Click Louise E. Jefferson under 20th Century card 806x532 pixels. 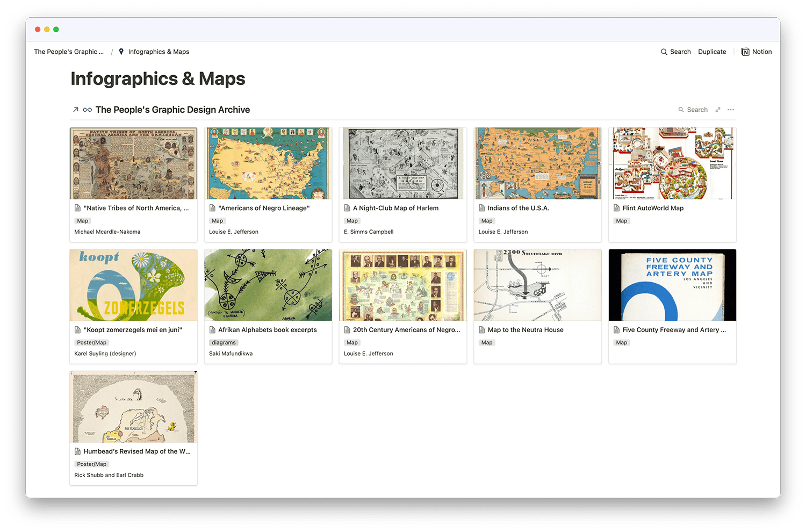369,354
